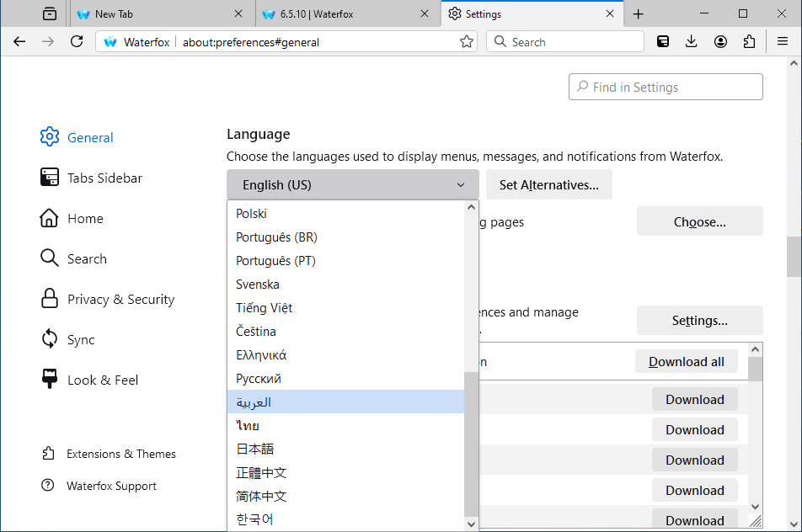The image size is (802, 532).
Task: Choose 日本語 from language list
Action: pyautogui.click(x=345, y=449)
